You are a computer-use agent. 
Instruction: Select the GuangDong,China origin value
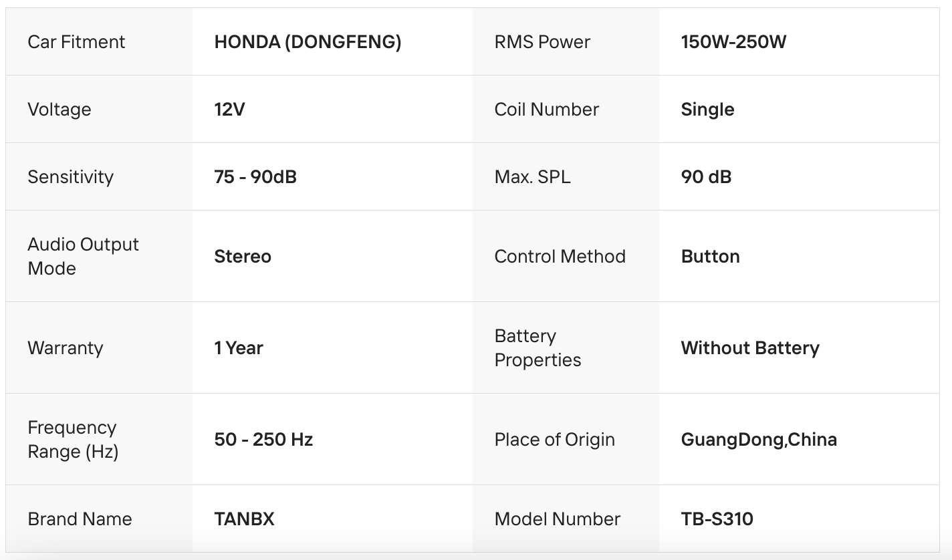click(759, 440)
